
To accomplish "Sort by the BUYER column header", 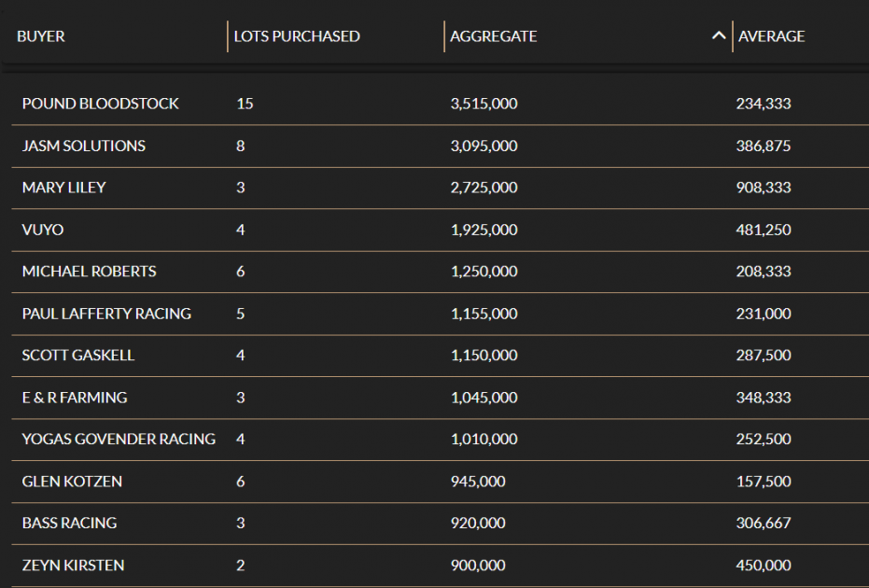I will pos(41,36).
